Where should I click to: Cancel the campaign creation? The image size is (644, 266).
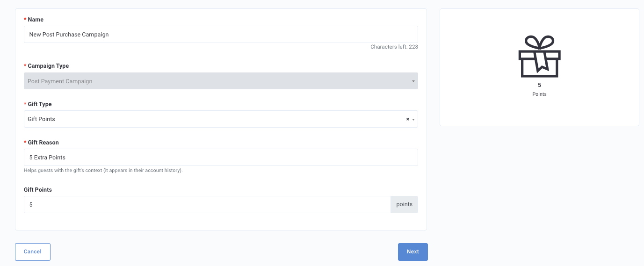[x=33, y=252]
